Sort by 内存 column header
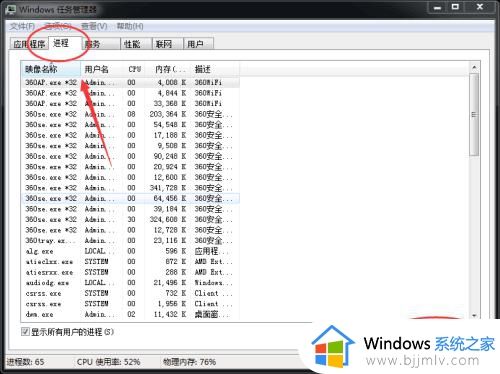Screen dimensions: 500x374 pyautogui.click(x=168, y=69)
